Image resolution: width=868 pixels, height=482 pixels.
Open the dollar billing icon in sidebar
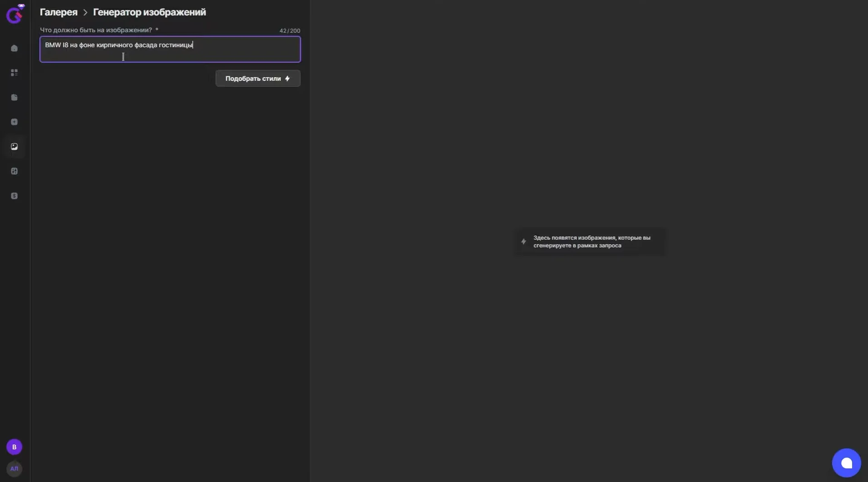[14, 196]
